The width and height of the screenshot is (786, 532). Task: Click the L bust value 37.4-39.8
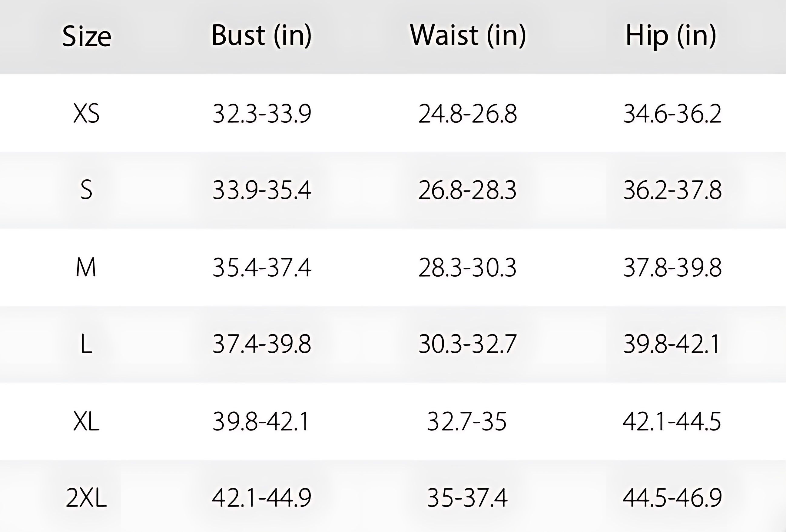click(x=262, y=344)
